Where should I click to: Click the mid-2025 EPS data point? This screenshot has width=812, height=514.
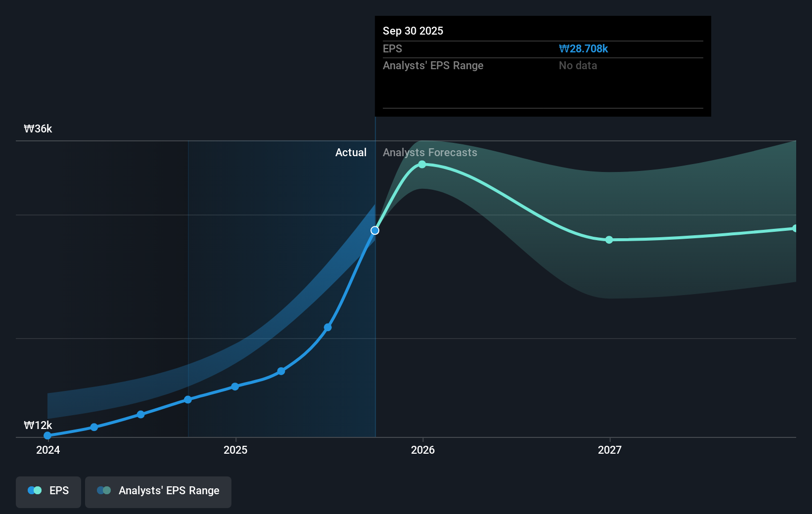281,371
